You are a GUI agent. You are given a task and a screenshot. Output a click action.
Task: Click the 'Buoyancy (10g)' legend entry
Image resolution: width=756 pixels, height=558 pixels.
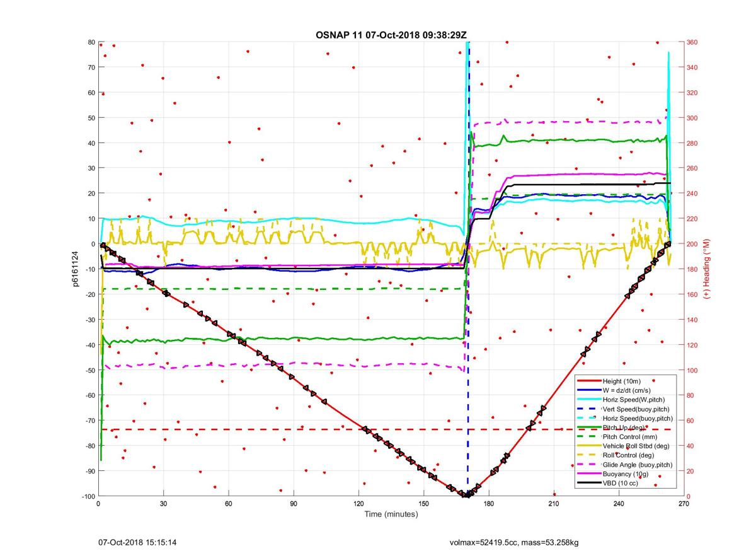tap(626, 475)
